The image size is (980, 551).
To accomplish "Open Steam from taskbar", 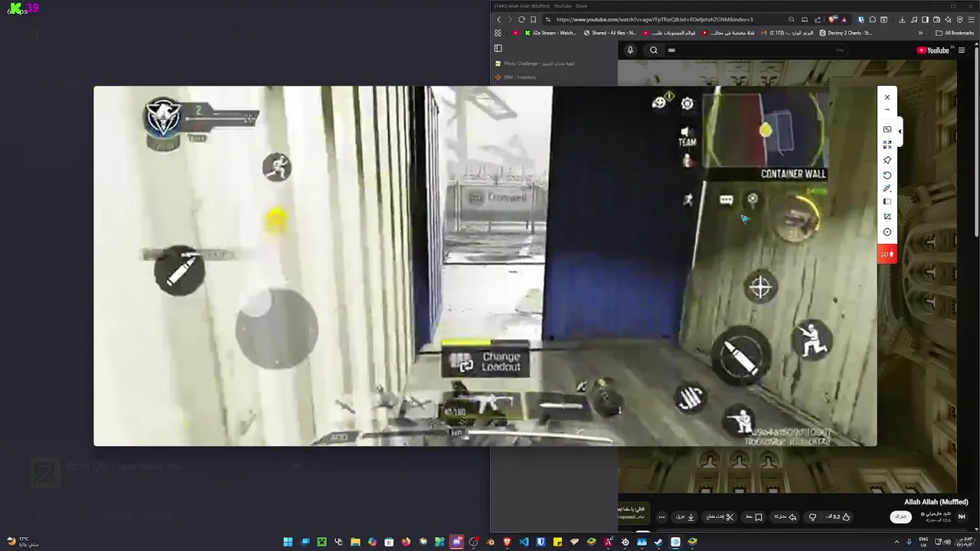I will [x=658, y=542].
